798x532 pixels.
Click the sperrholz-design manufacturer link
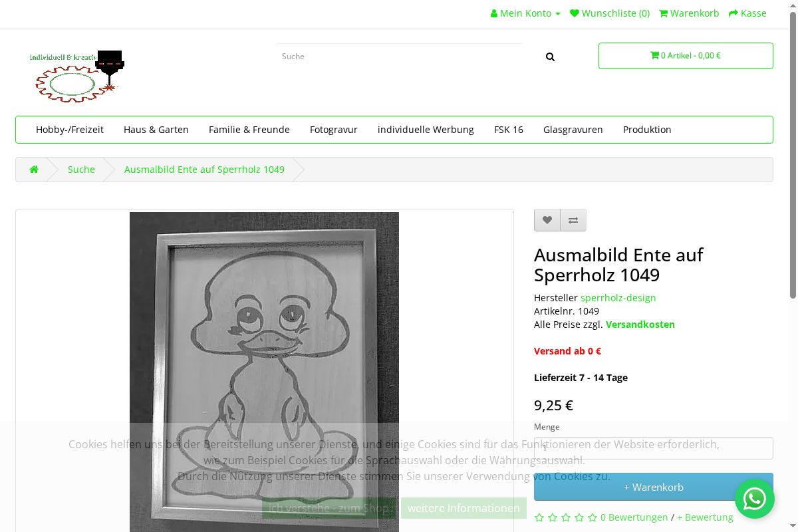pyautogui.click(x=618, y=298)
